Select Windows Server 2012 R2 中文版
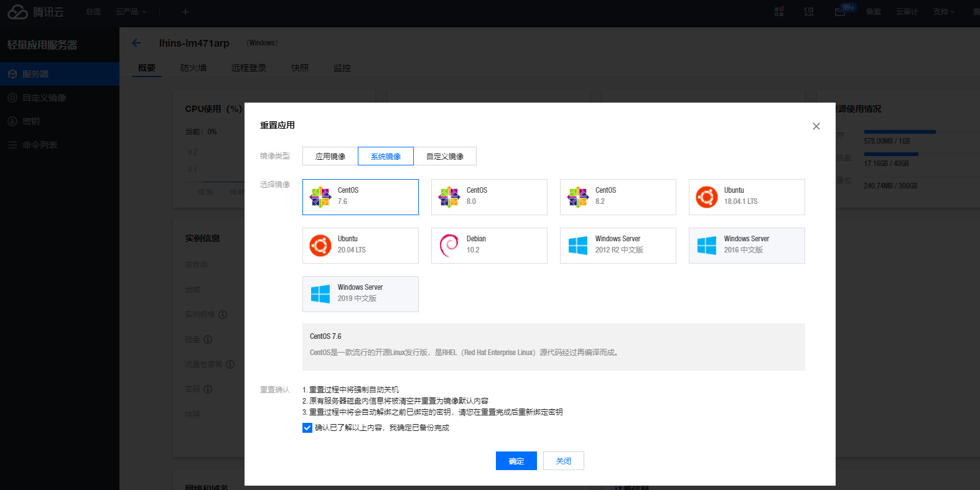980x490 pixels. point(618,246)
